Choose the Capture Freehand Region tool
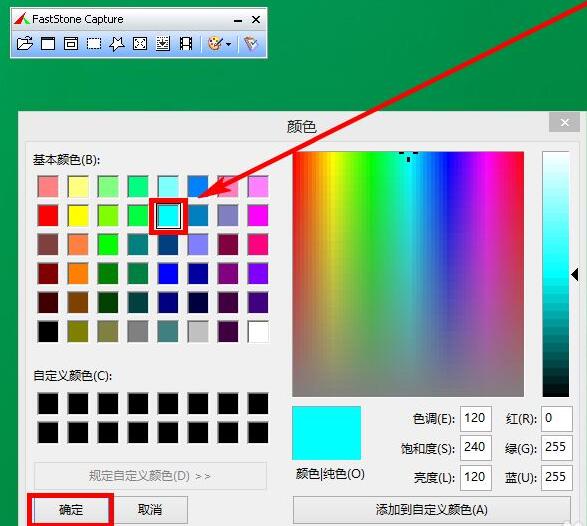 tap(117, 44)
